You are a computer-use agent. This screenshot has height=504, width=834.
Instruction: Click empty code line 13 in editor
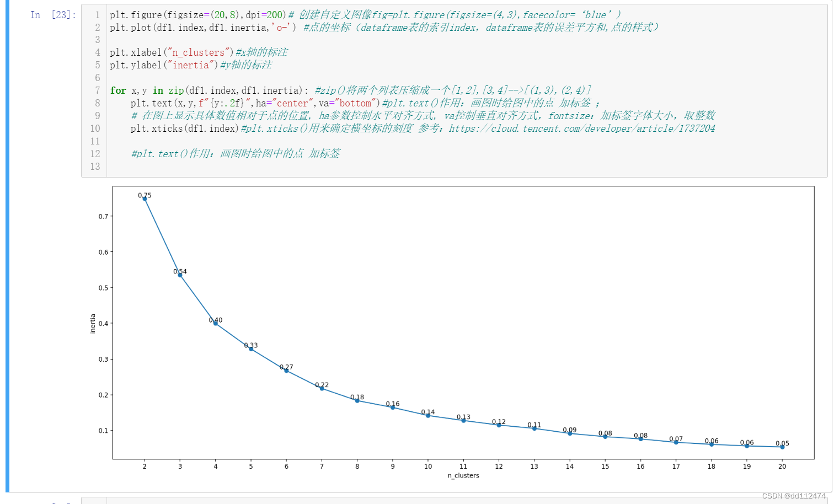pos(466,167)
